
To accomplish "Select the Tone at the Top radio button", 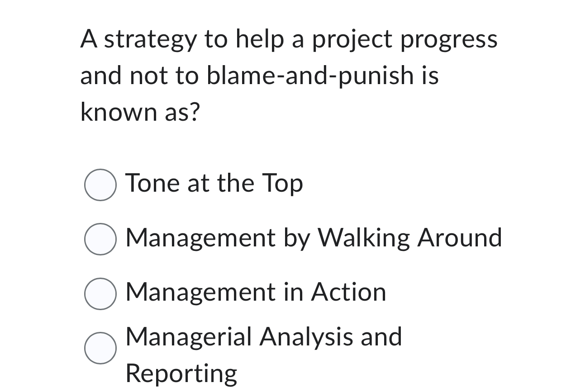I will [100, 184].
